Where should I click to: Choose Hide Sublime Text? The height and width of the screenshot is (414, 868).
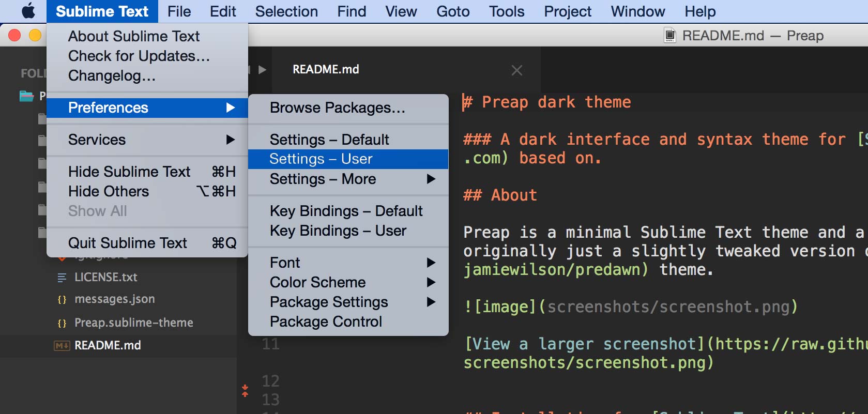click(x=147, y=172)
